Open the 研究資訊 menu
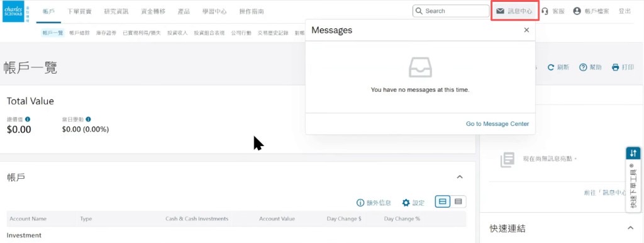The width and height of the screenshot is (644, 243). [x=116, y=11]
